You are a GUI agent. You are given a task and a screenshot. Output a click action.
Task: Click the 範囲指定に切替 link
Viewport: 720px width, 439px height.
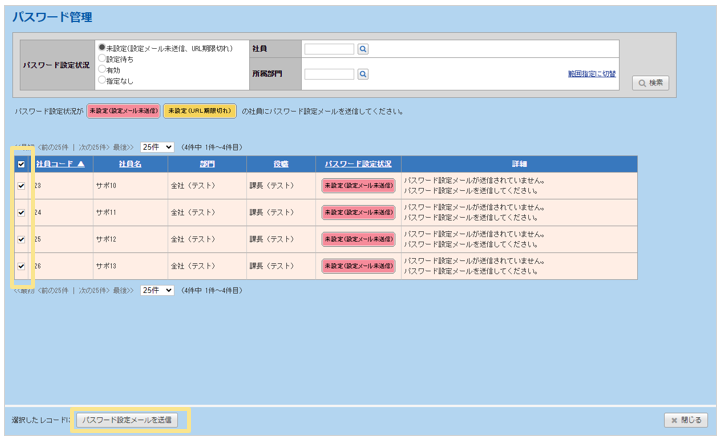591,74
